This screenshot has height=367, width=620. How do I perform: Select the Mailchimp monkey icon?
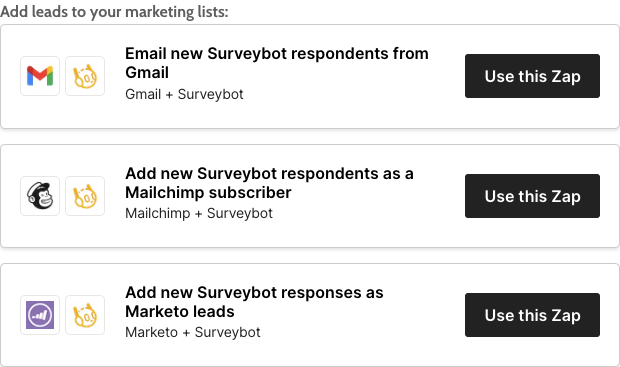coord(40,196)
